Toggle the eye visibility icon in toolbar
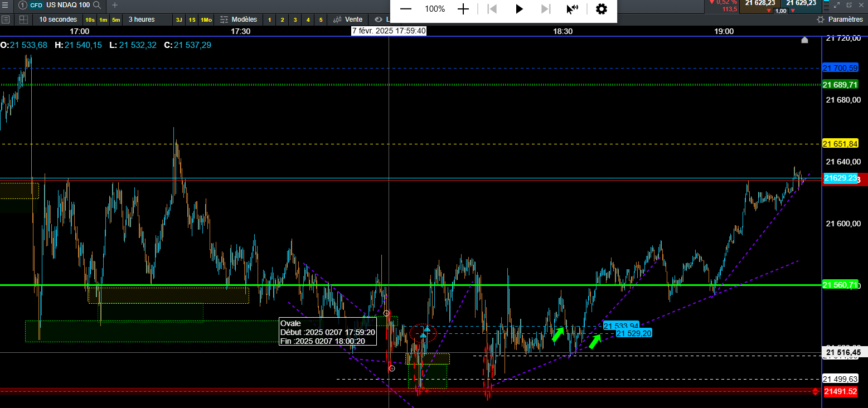This screenshot has height=408, width=868. point(379,20)
